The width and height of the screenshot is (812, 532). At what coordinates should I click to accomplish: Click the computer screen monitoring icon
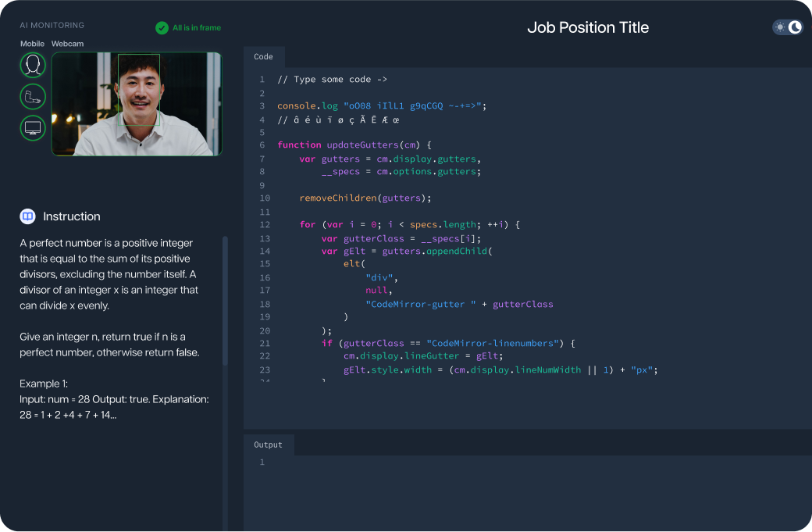coord(33,127)
